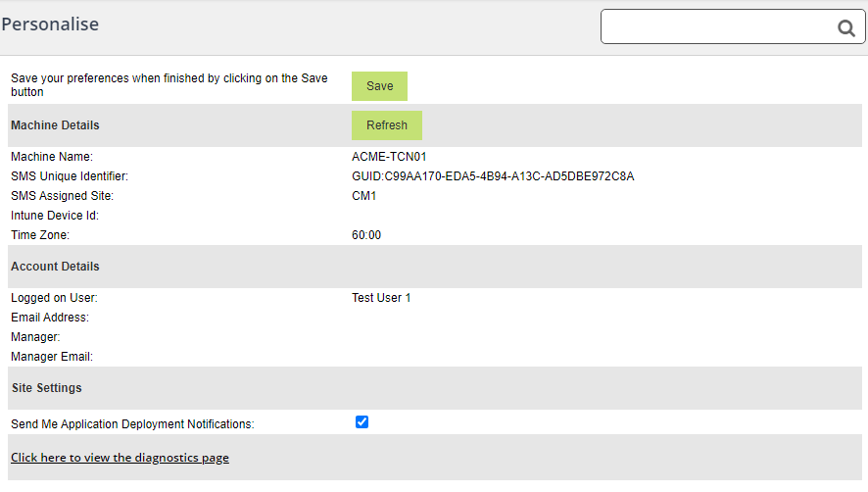Click the Manager Email label
Screen dimensions: 868x492
point(51,357)
